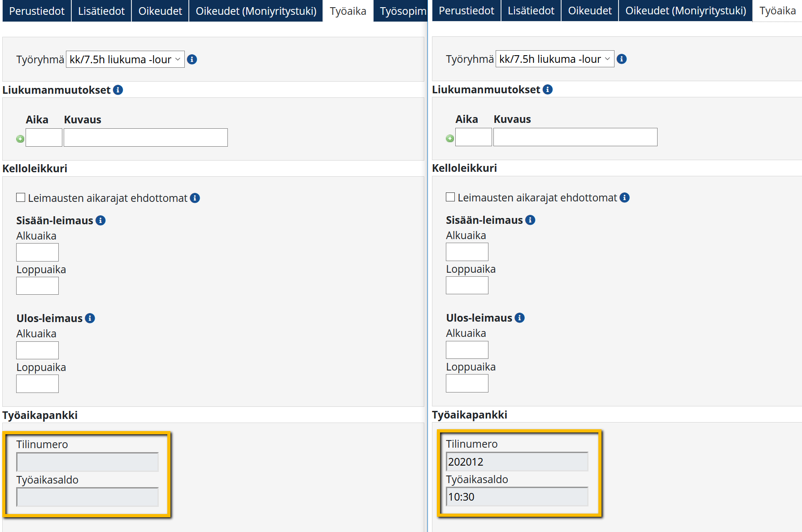
Task: Click green add-row icon in right Liukumanmuutokset
Action: pyautogui.click(x=450, y=139)
